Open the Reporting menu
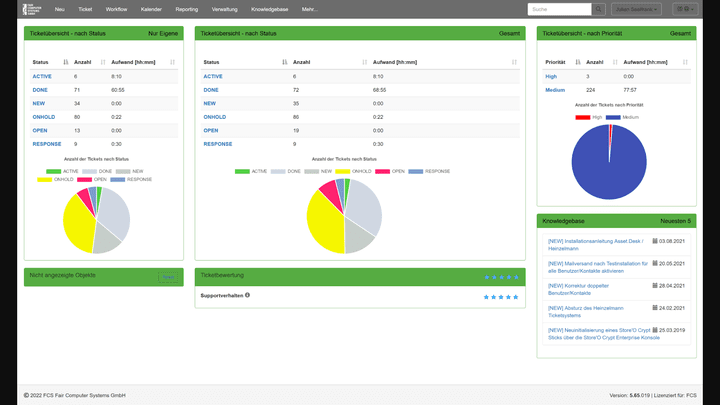 [x=186, y=9]
